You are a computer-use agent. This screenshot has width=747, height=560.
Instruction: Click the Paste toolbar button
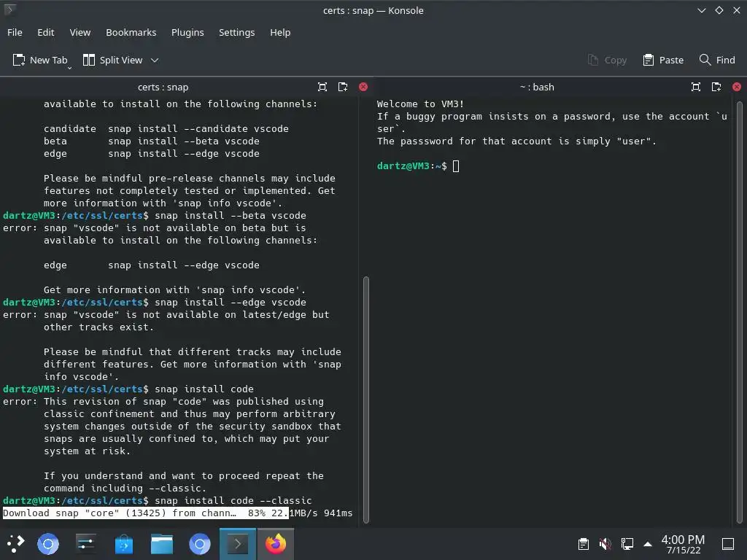pos(663,60)
